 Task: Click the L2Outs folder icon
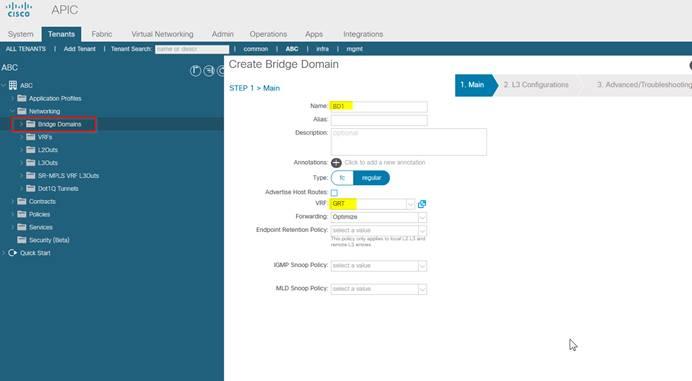[30, 150]
